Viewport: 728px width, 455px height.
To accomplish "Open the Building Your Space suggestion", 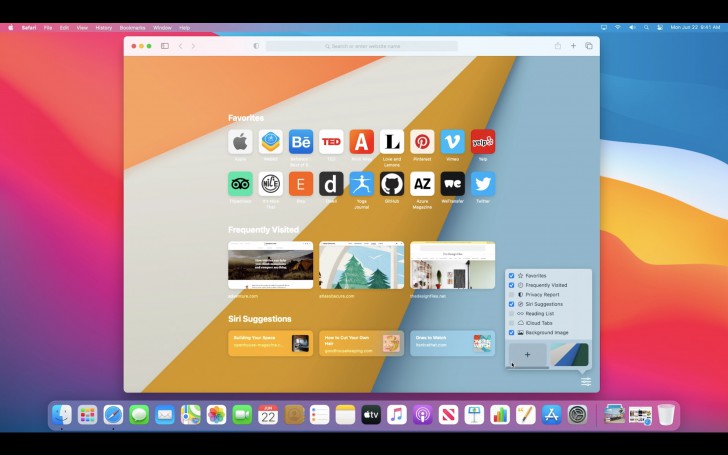I will click(270, 343).
